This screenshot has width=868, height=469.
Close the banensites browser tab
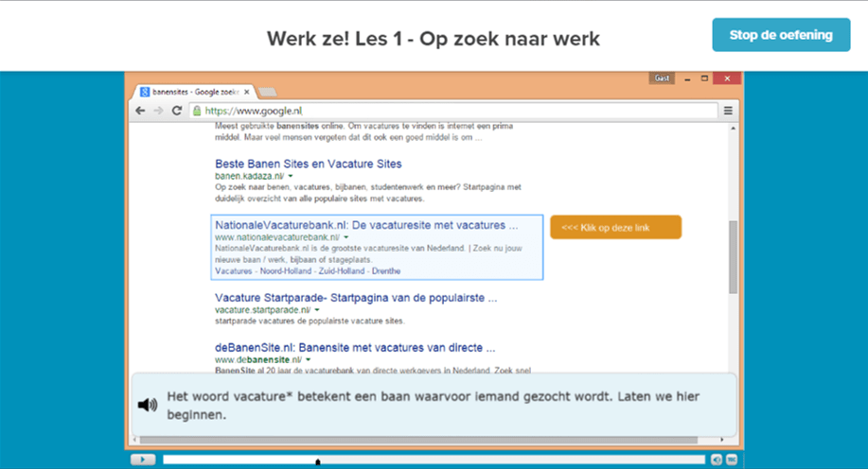pos(247,92)
